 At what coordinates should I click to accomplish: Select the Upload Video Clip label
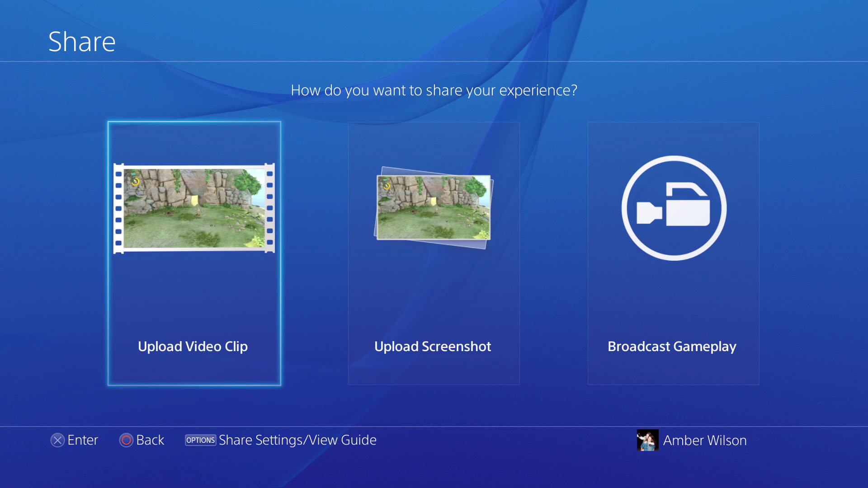[193, 347]
